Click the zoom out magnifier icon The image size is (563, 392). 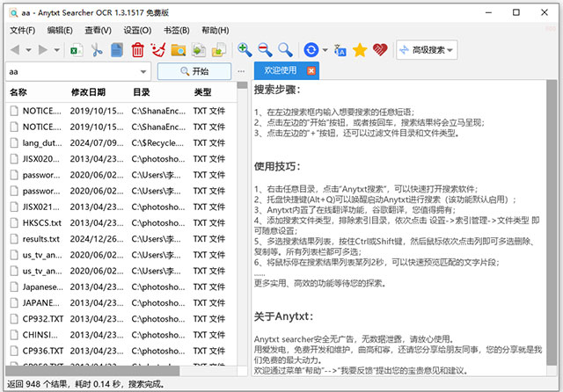point(265,50)
